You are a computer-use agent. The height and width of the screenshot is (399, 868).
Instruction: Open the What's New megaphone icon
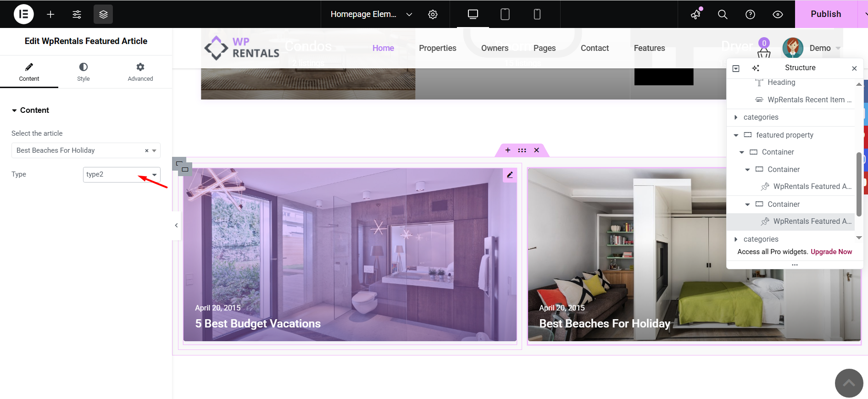click(696, 14)
